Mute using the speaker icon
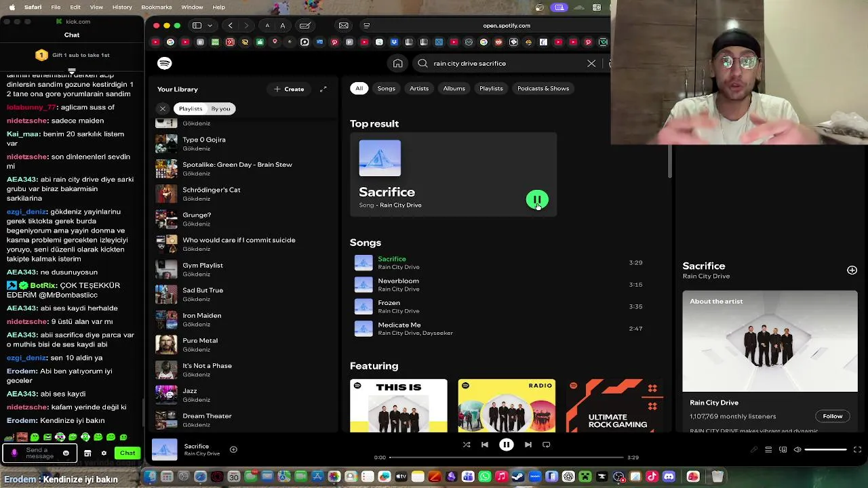868x488 pixels. coord(797,449)
